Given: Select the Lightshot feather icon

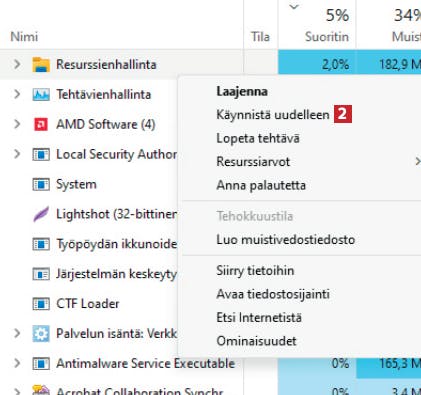Looking at the screenshot, I should (x=41, y=214).
